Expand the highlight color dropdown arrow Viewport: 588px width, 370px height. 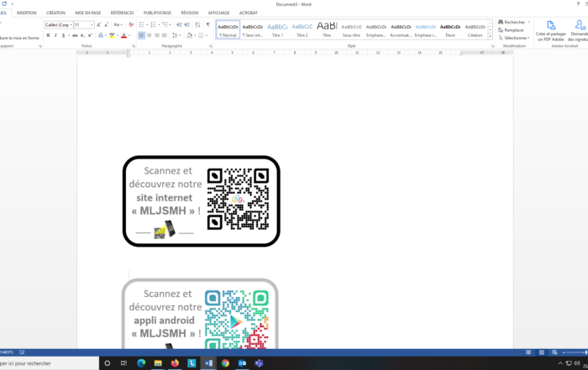[x=118, y=35]
